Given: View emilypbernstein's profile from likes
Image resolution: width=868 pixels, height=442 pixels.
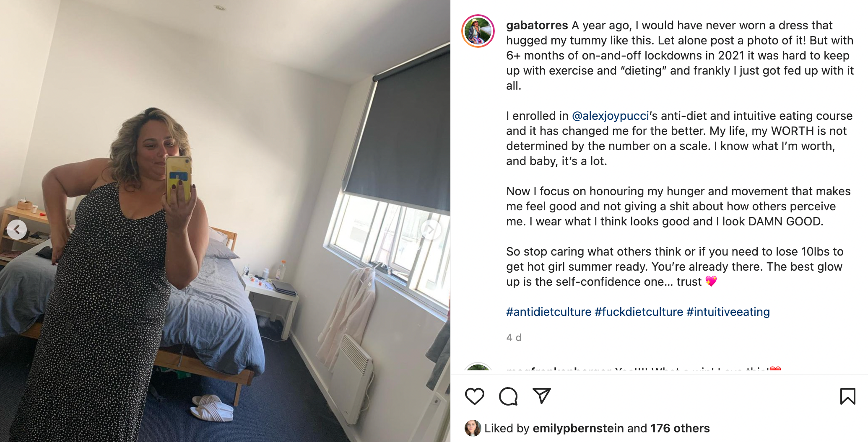Looking at the screenshot, I should 578,428.
